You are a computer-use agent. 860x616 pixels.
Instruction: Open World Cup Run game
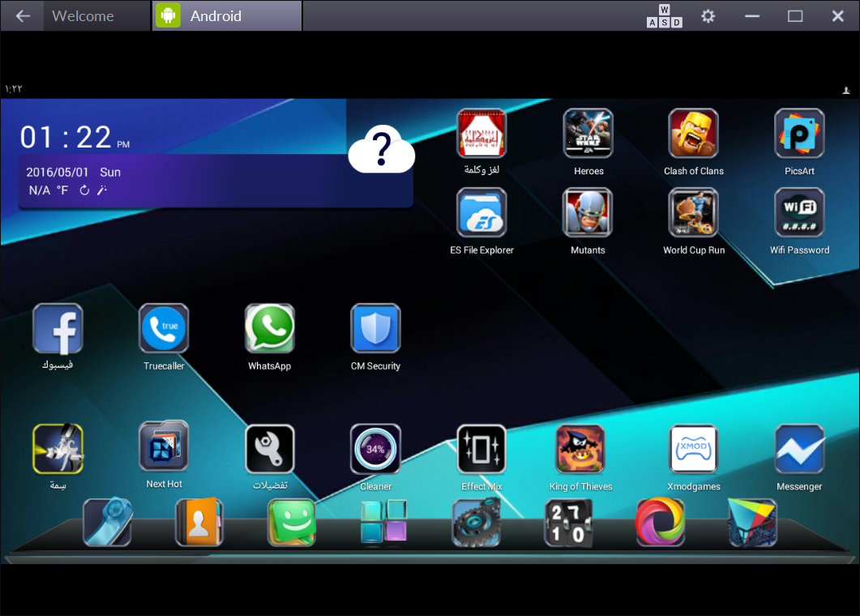pos(693,212)
